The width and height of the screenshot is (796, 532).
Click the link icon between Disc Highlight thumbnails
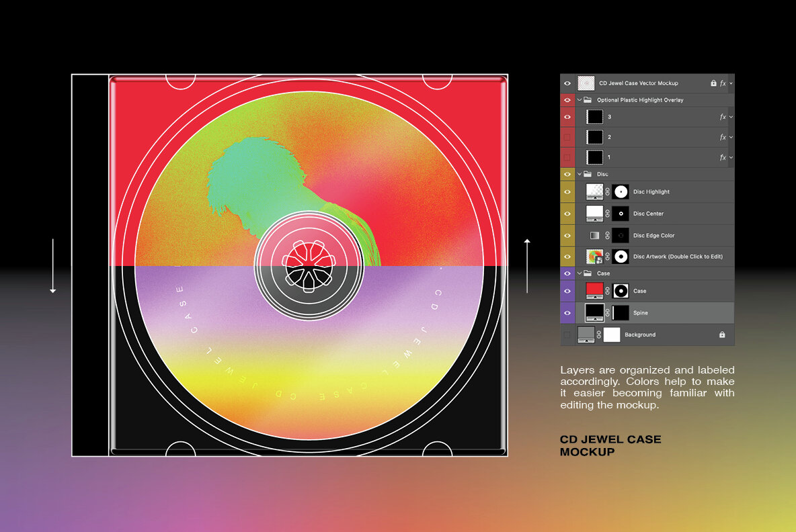tap(608, 191)
